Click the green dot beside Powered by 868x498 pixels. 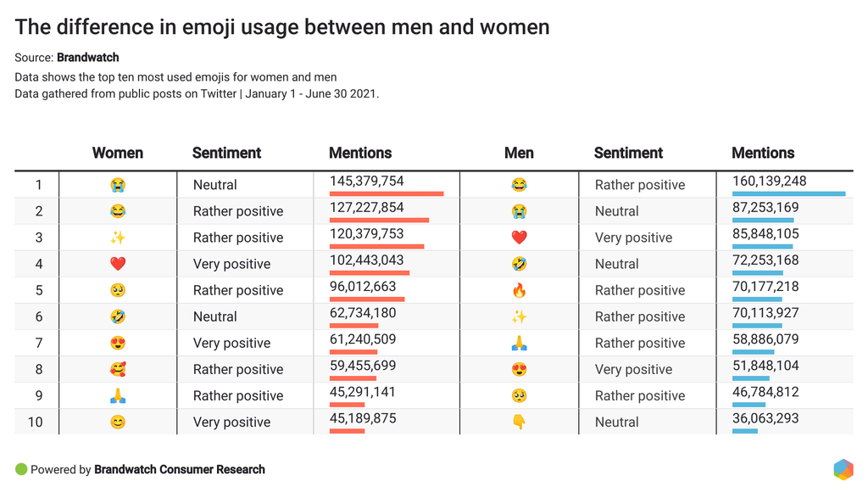pyautogui.click(x=21, y=469)
